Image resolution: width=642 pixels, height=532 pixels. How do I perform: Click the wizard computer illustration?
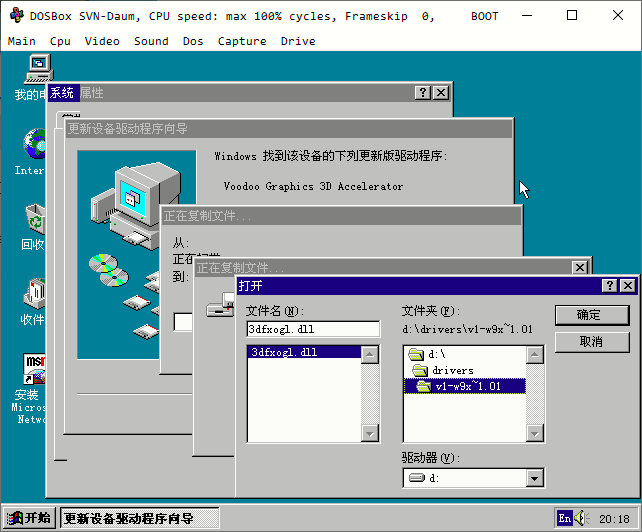coord(135,254)
